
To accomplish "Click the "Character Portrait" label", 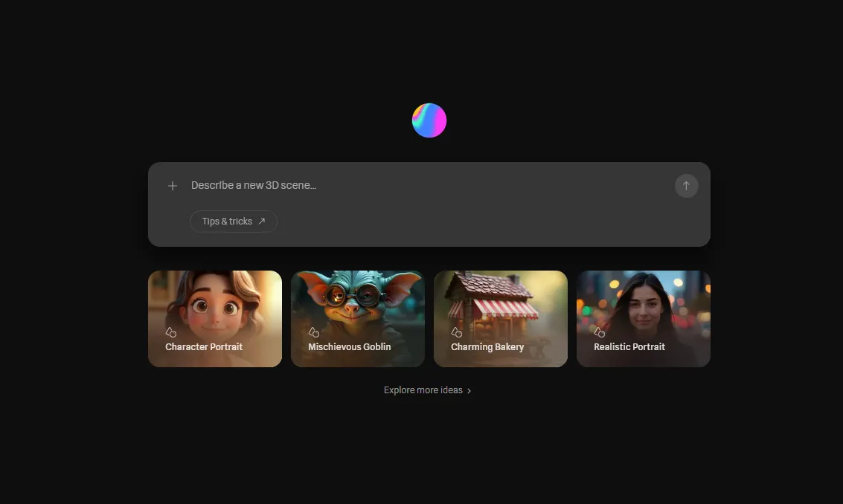I will pos(204,347).
